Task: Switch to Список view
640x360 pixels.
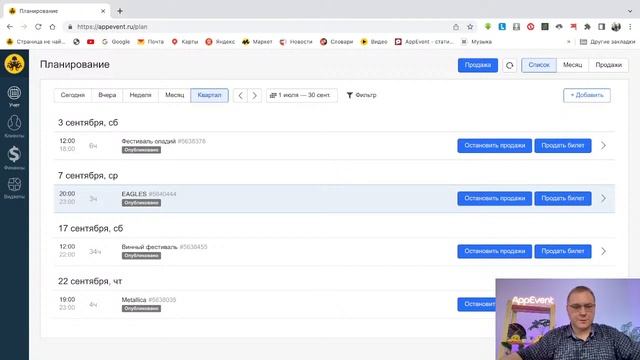Action: pos(539,65)
